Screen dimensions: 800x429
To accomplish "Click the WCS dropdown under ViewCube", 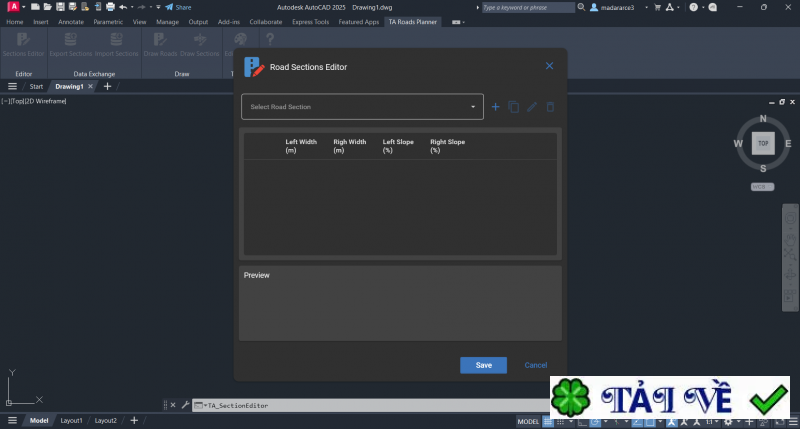I will tap(762, 187).
